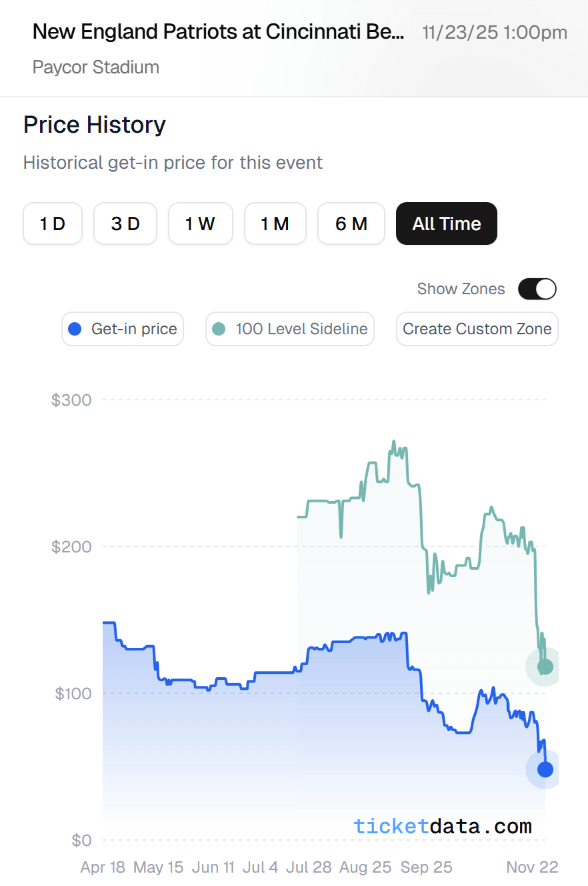Image resolution: width=588 pixels, height=886 pixels.
Task: Click the Nov 22 x-axis label
Action: pos(531,867)
